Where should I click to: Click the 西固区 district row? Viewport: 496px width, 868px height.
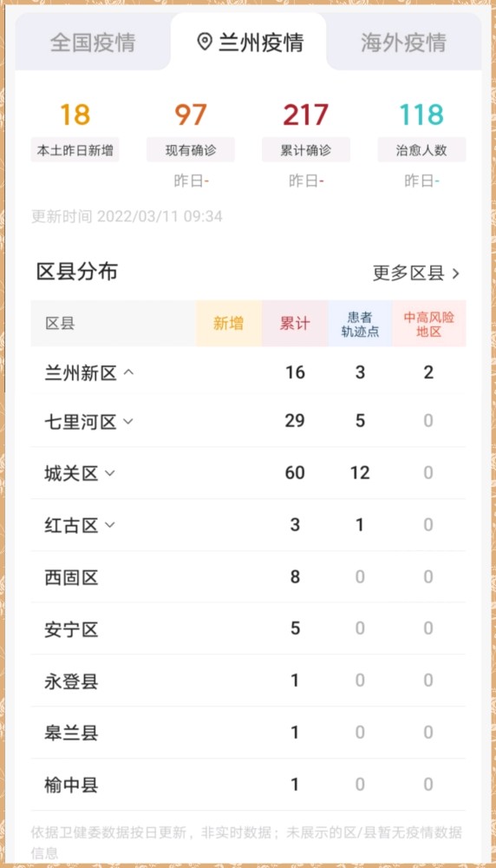point(248,577)
